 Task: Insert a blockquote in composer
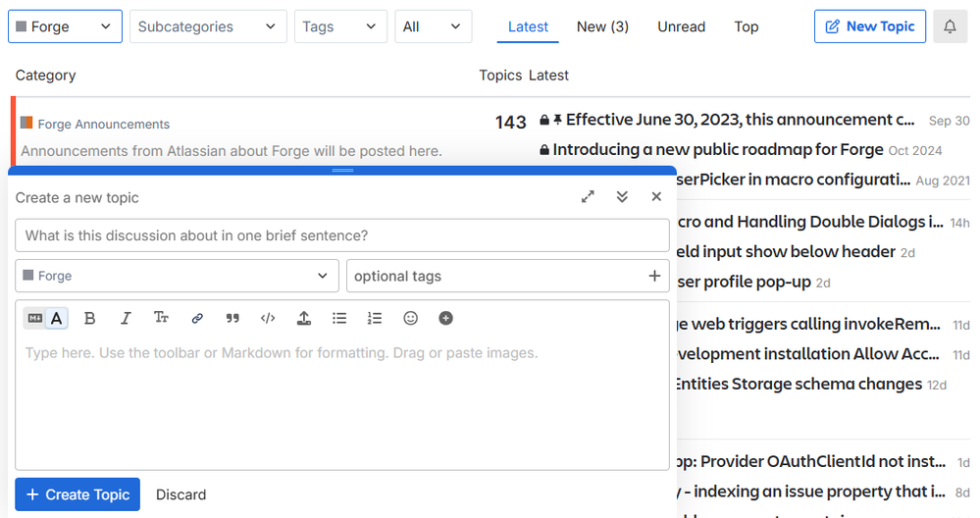point(232,318)
